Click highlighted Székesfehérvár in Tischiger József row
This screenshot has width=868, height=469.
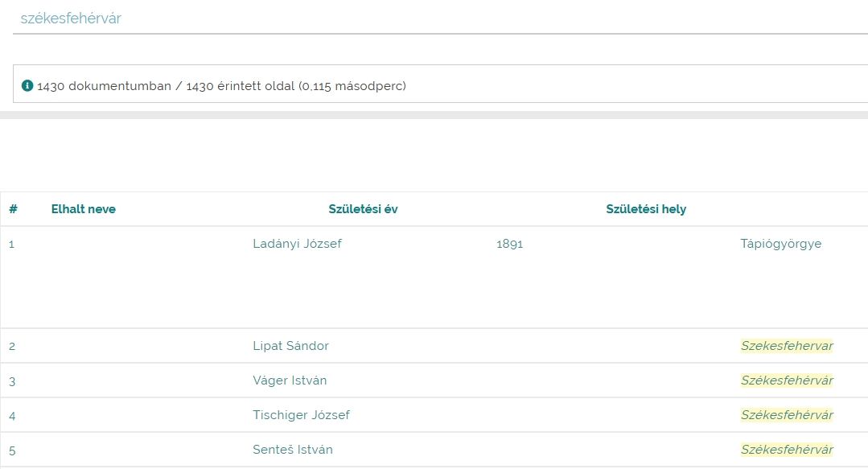(x=788, y=415)
